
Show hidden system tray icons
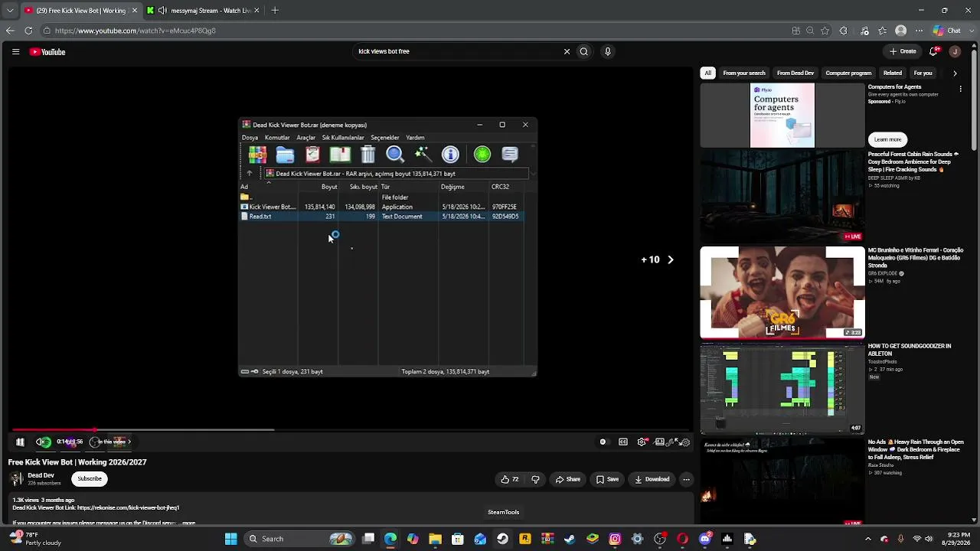coord(867,539)
